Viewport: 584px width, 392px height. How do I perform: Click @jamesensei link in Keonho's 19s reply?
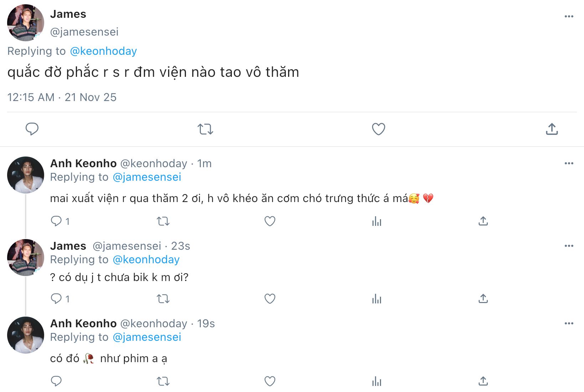pos(147,337)
